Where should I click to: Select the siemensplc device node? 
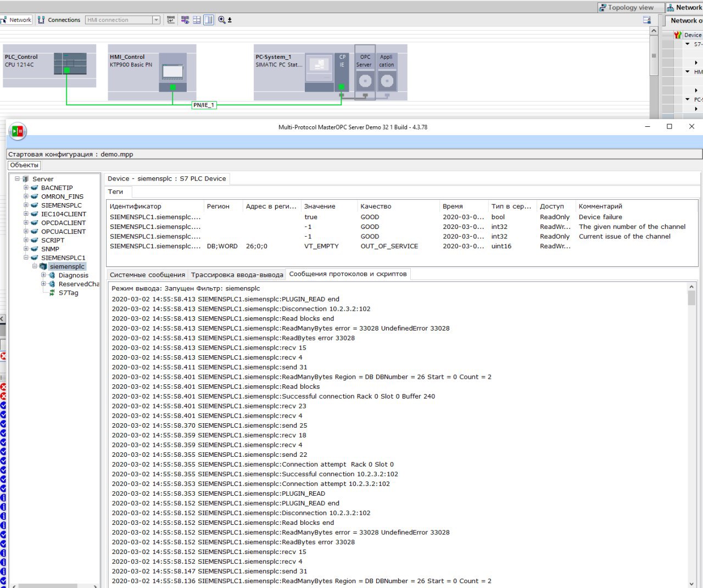(67, 267)
